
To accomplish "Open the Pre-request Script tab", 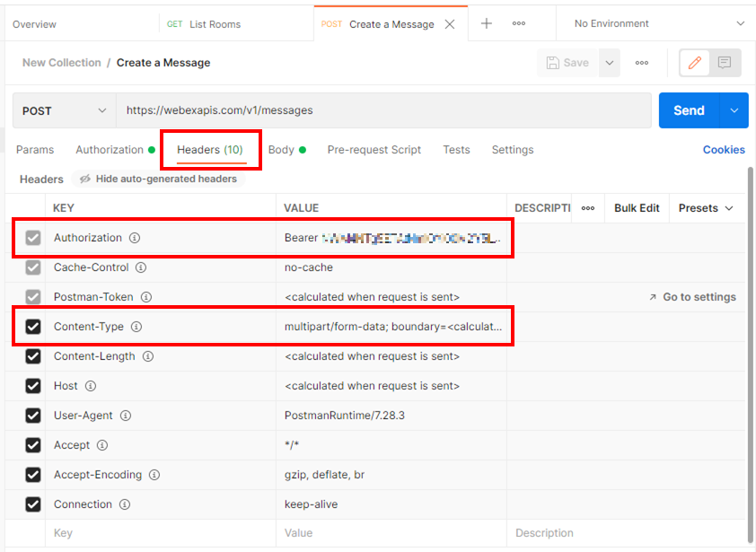I will [x=374, y=150].
